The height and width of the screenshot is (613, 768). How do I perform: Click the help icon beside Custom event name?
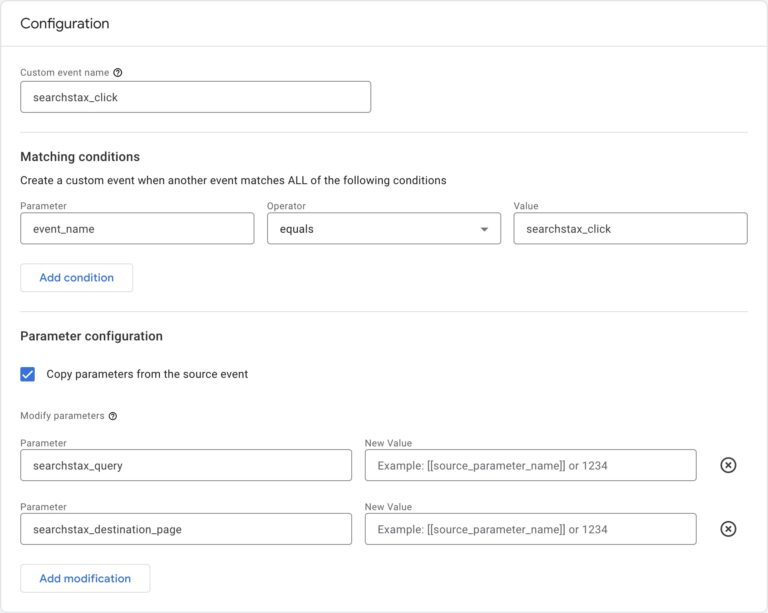[118, 72]
